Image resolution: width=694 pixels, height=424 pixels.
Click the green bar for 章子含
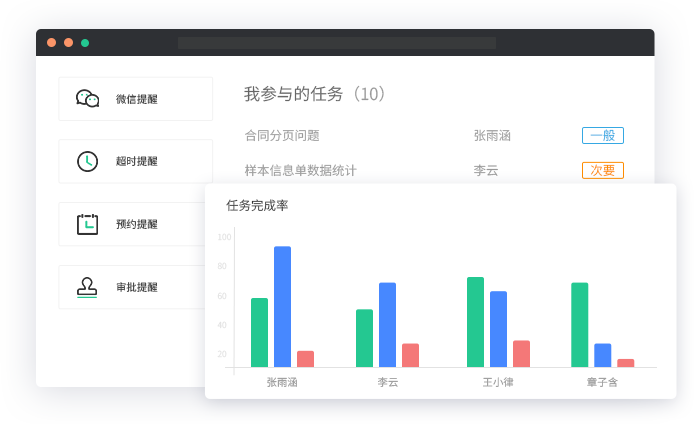click(x=580, y=325)
